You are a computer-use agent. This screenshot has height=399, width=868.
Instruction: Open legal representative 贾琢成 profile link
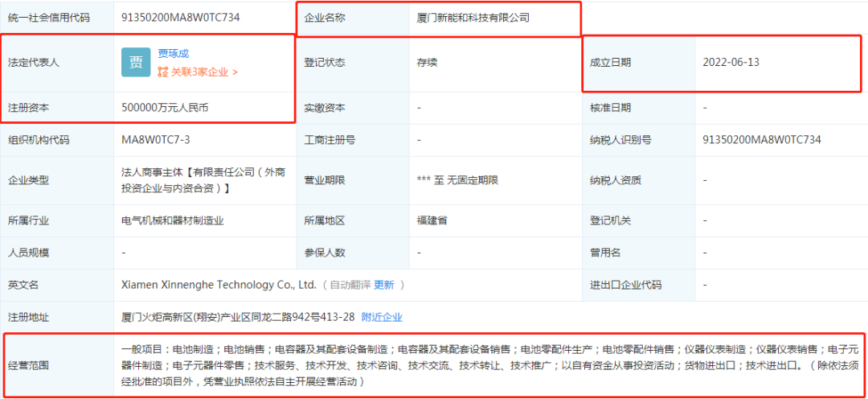pos(174,53)
